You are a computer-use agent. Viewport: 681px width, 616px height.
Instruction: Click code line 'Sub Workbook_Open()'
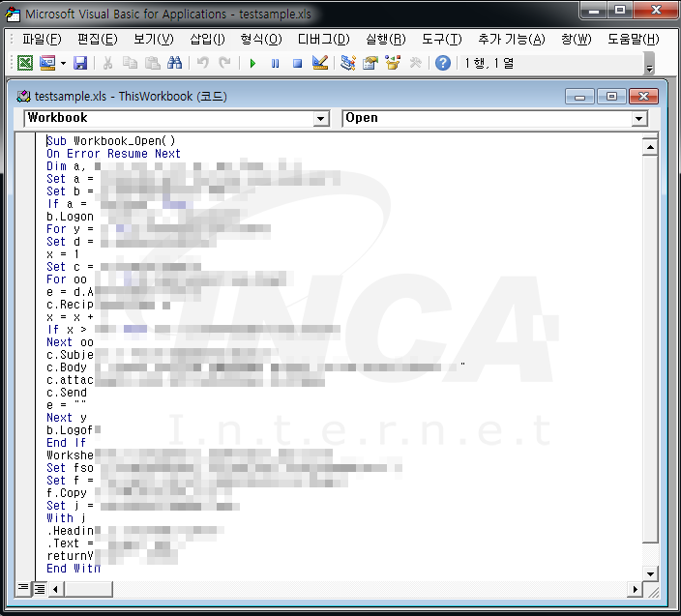point(110,141)
